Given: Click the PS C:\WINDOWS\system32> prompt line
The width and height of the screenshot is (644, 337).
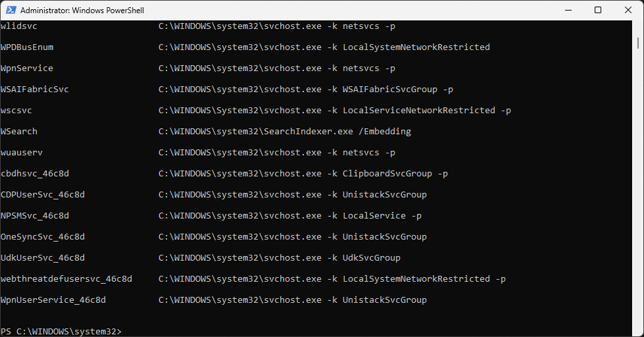Looking at the screenshot, I should tap(61, 330).
